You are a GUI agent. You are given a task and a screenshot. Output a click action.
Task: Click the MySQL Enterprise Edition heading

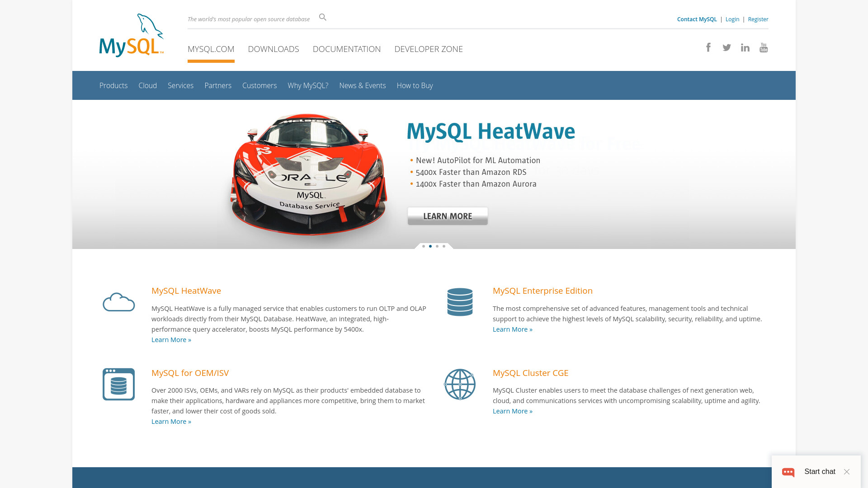[542, 291]
